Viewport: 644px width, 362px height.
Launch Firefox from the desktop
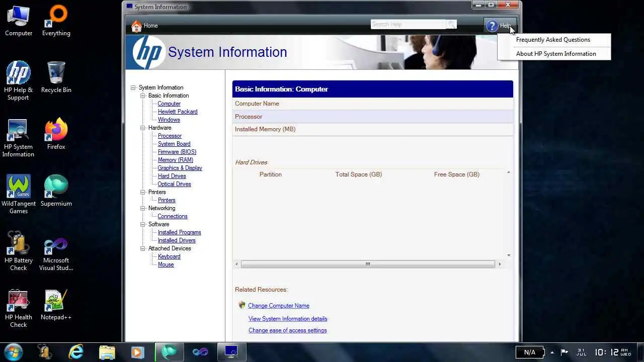click(56, 134)
